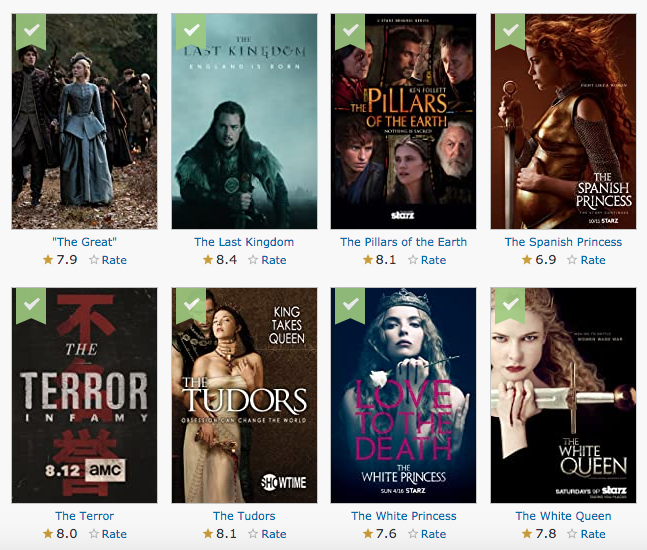Rate The White Queen using the Rate link
This screenshot has height=550, width=647.
[593, 534]
